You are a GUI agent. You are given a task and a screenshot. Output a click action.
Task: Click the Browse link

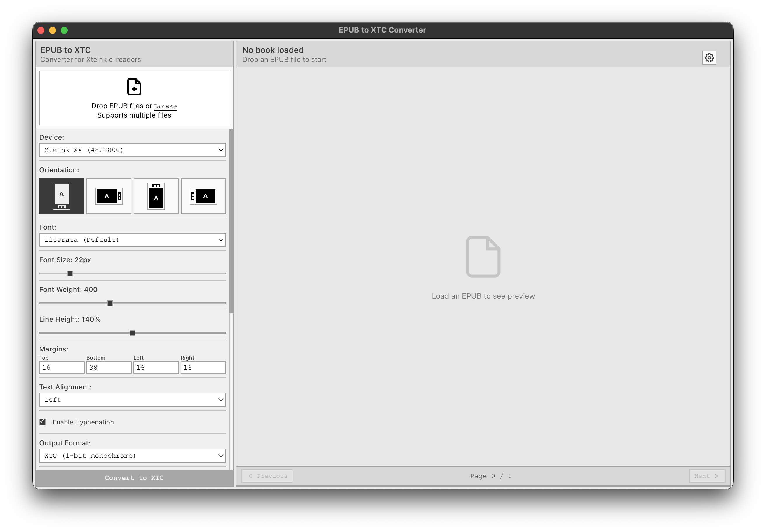[x=166, y=106]
